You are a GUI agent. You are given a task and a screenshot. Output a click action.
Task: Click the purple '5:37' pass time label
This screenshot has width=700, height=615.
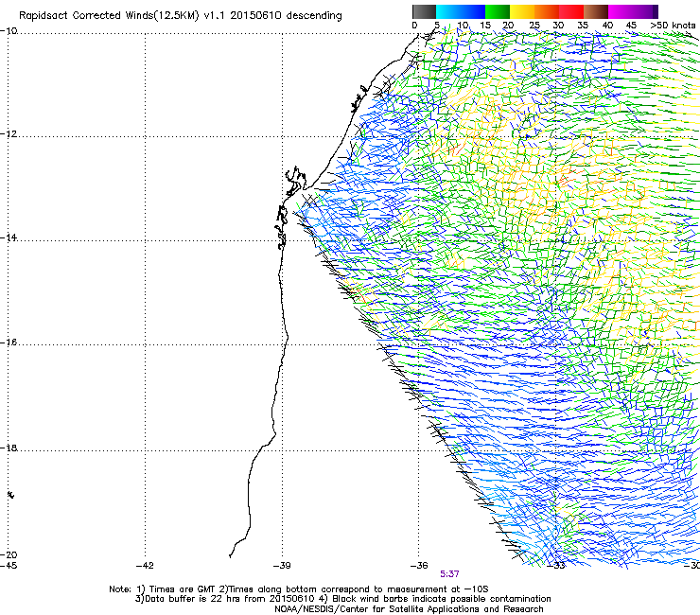point(449,574)
